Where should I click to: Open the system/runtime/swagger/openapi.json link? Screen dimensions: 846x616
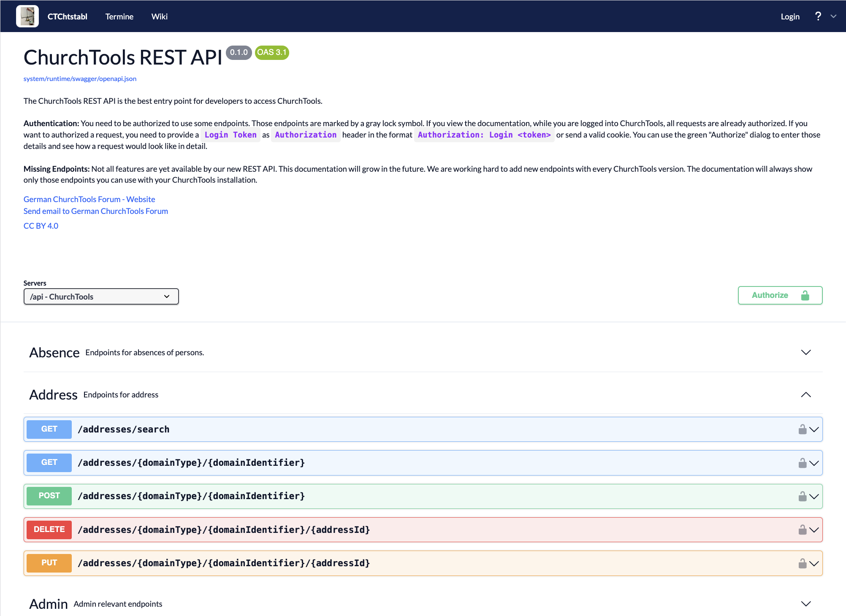pos(80,79)
